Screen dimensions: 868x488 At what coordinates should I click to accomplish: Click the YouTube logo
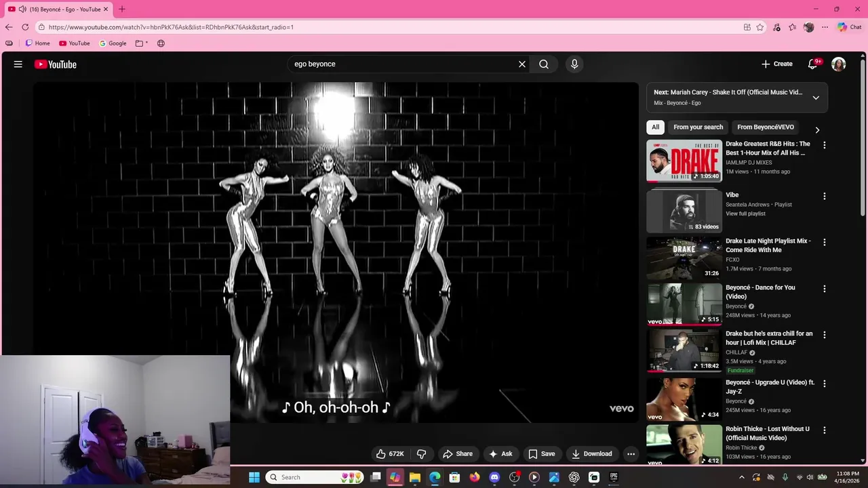pos(56,64)
